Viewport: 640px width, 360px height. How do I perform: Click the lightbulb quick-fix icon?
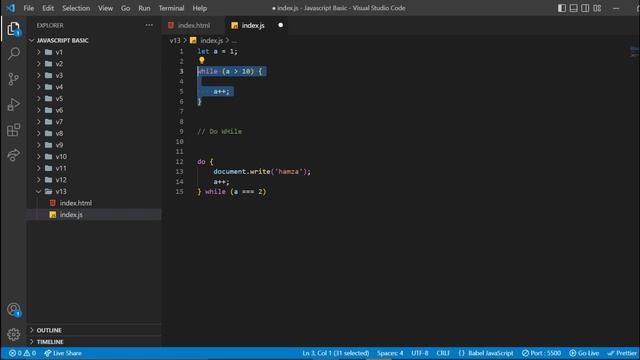pos(202,60)
